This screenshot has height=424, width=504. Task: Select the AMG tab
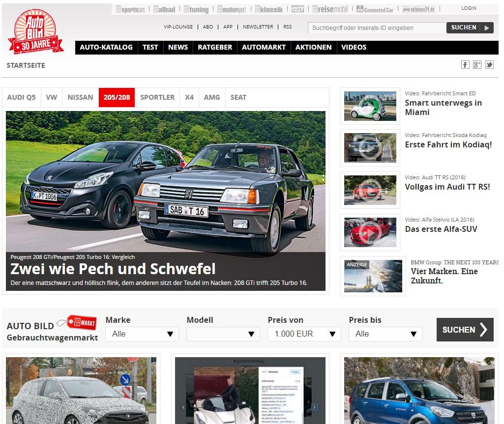point(212,97)
